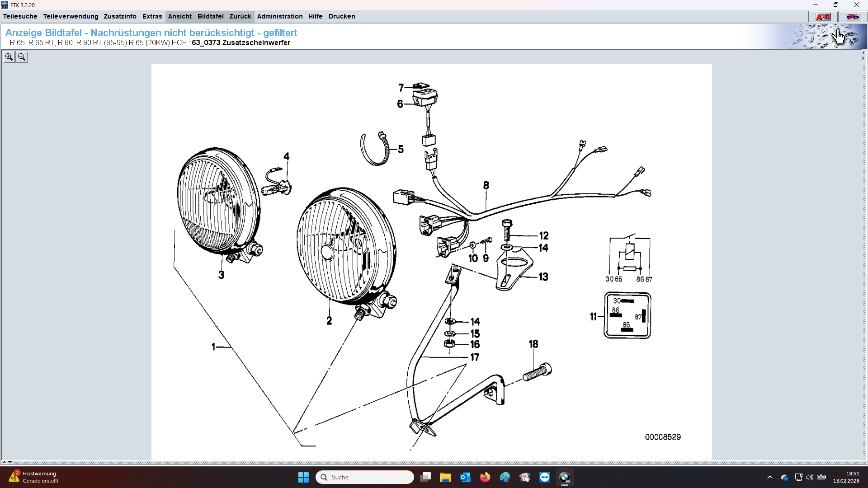The image size is (868, 488).
Task: Expand the bottom panel arrow
Action: 4,462
